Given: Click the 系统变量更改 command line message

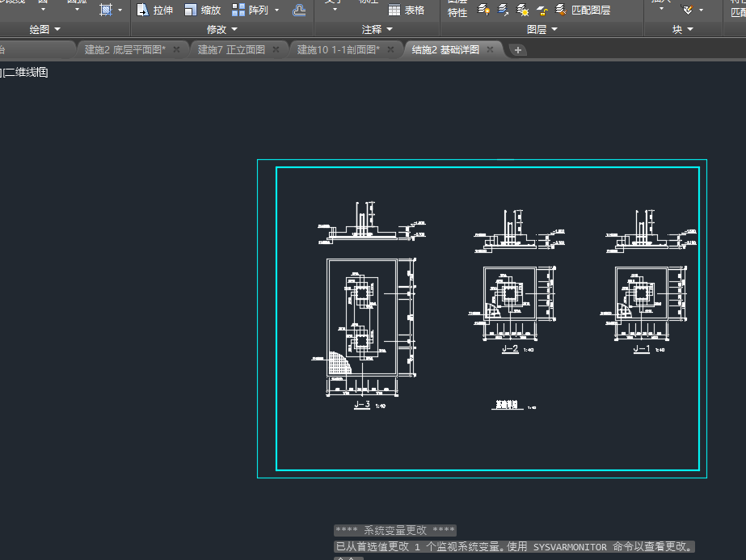Looking at the screenshot, I should pyautogui.click(x=395, y=530).
